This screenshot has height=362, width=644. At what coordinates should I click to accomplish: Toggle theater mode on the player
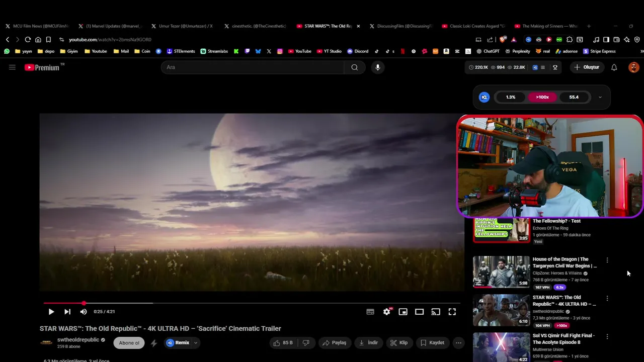(419, 312)
